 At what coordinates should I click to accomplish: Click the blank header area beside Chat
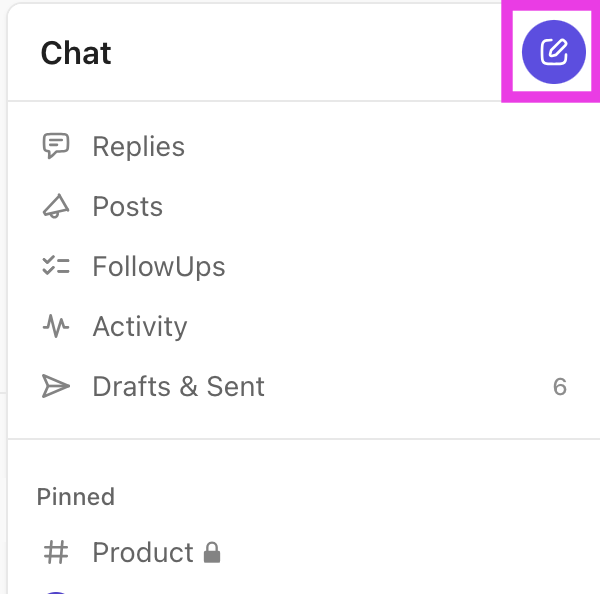point(300,52)
